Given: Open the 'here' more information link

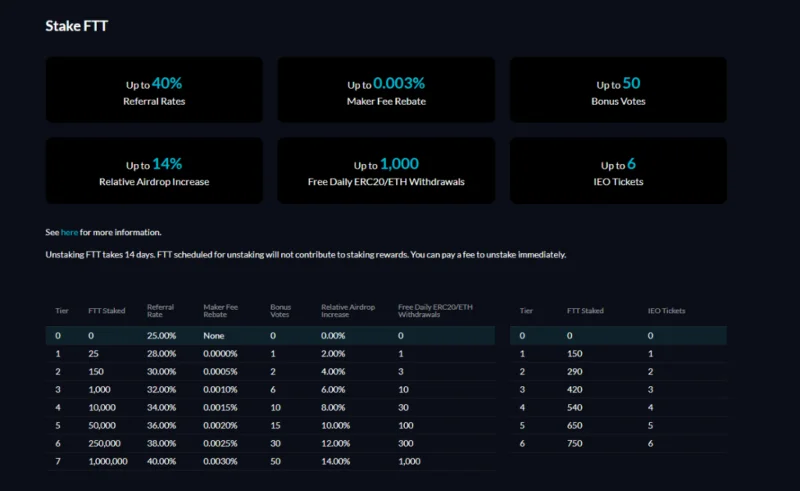Looking at the screenshot, I should coord(69,232).
